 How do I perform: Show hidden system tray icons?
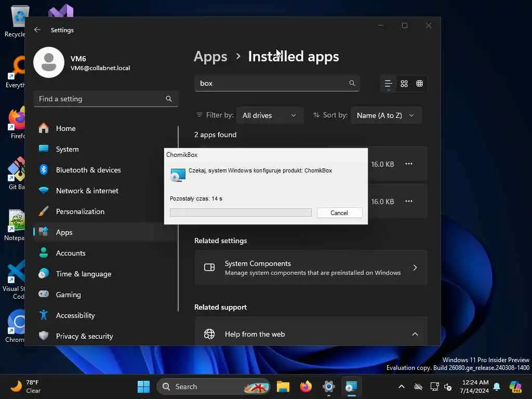[402, 387]
